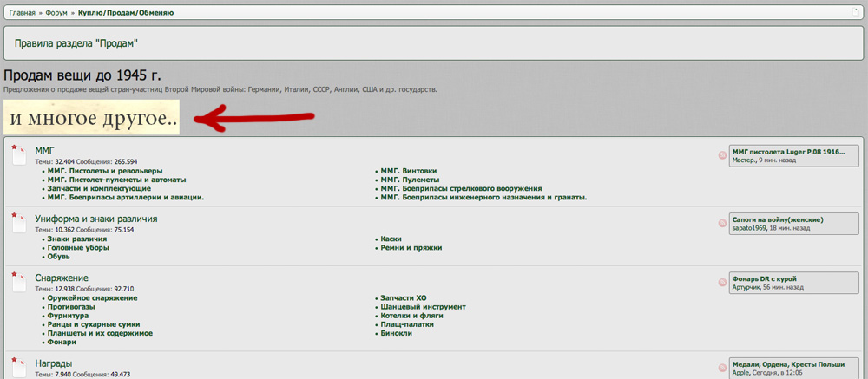Open latest topic Сапоги на войну(женские)
Screen dimensions: 868x379
777,219
